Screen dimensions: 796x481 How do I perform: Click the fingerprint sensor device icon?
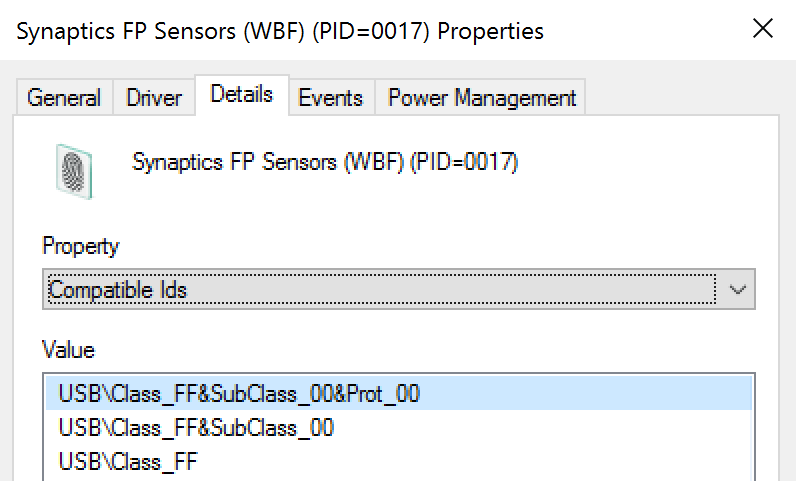(x=74, y=170)
